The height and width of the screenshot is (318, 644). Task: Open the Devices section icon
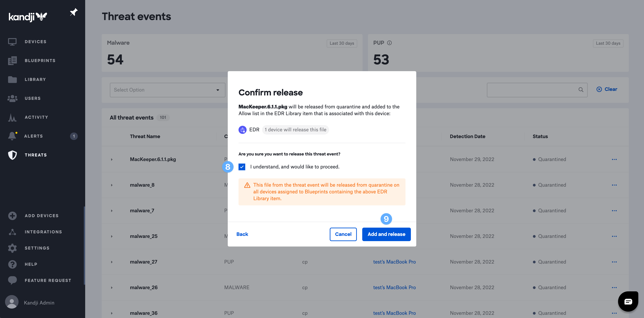click(12, 42)
